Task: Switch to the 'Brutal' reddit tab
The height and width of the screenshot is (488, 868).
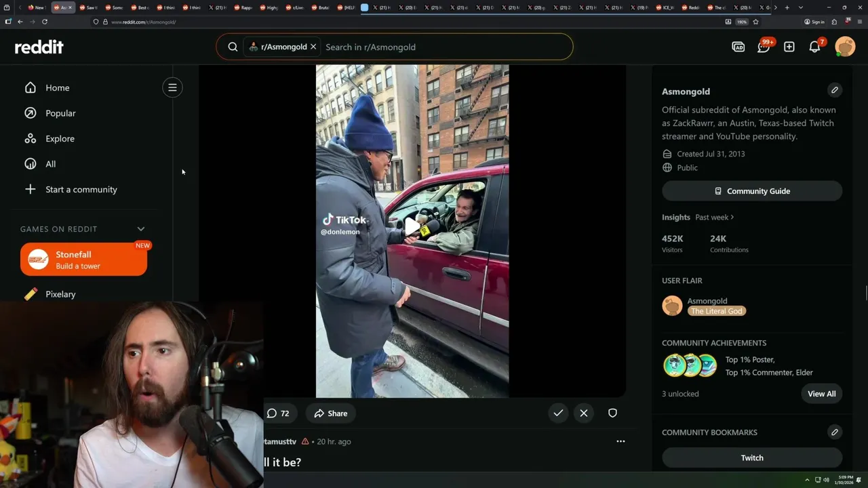Action: coord(321,7)
